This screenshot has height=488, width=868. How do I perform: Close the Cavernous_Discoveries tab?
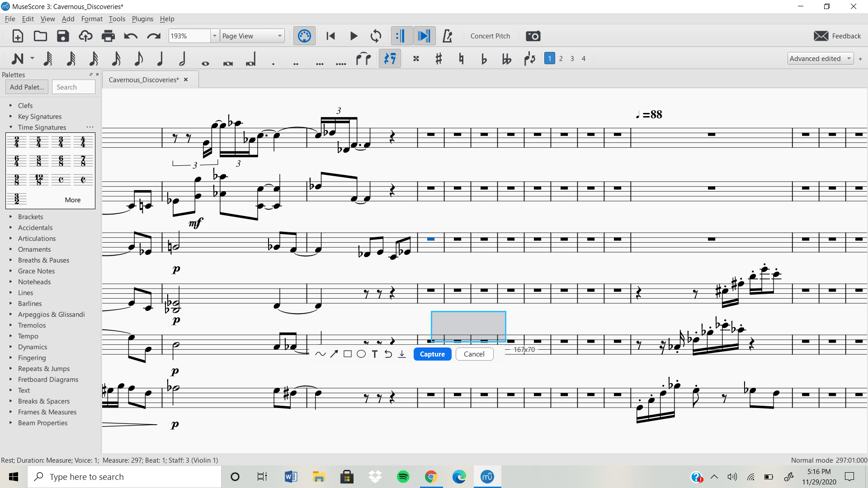186,80
